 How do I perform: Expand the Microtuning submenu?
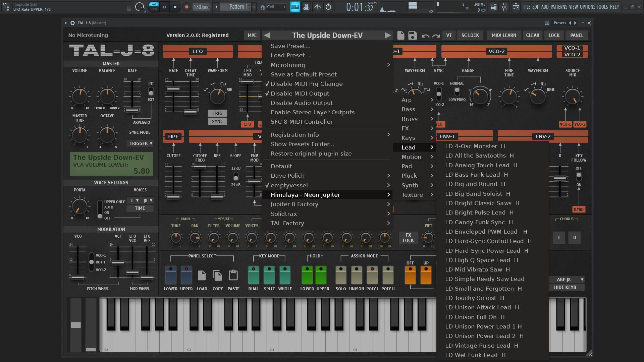pos(327,65)
